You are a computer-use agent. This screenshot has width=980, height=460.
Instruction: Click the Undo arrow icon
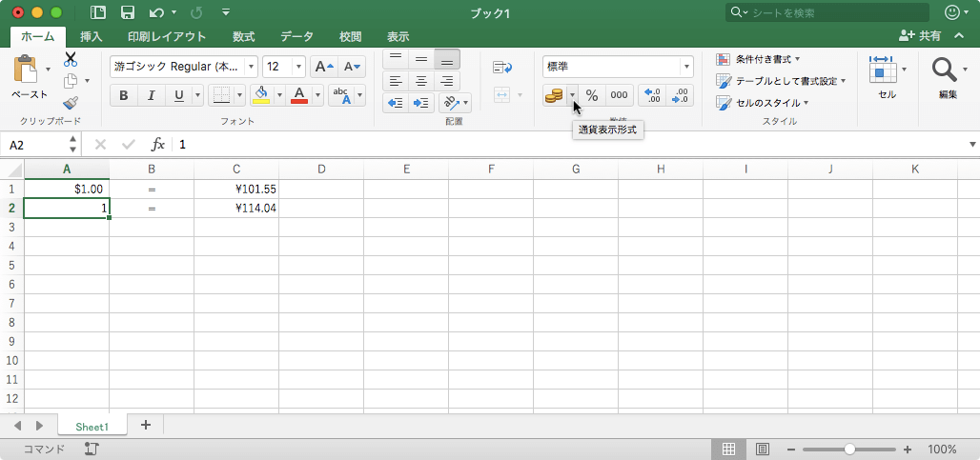click(x=157, y=12)
